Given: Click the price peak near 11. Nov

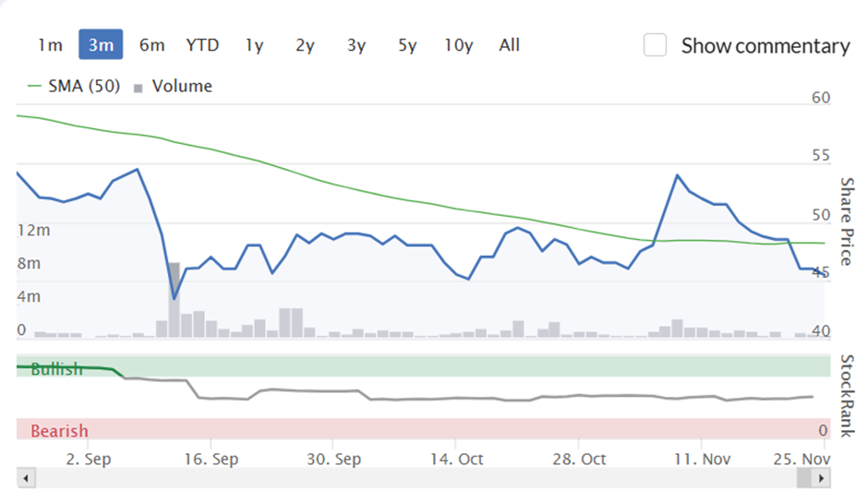Looking at the screenshot, I should tap(678, 175).
